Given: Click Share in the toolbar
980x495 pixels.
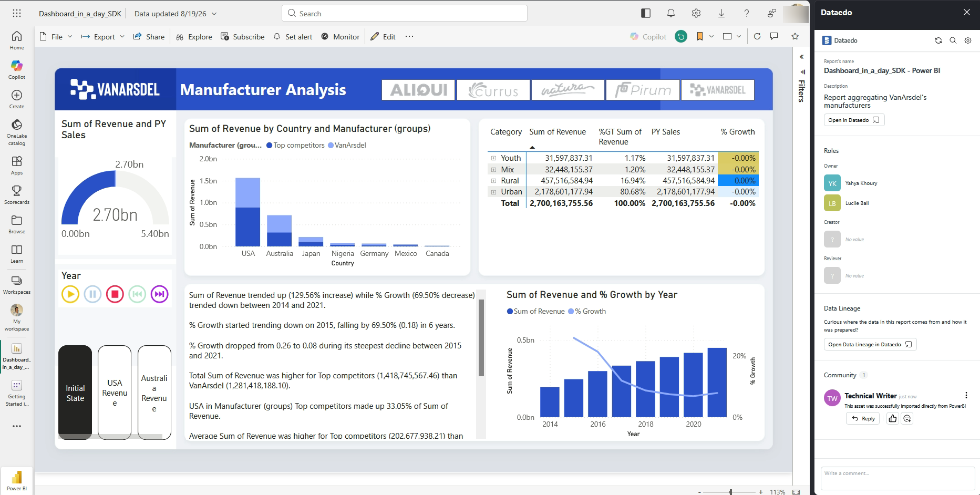Looking at the screenshot, I should (149, 36).
